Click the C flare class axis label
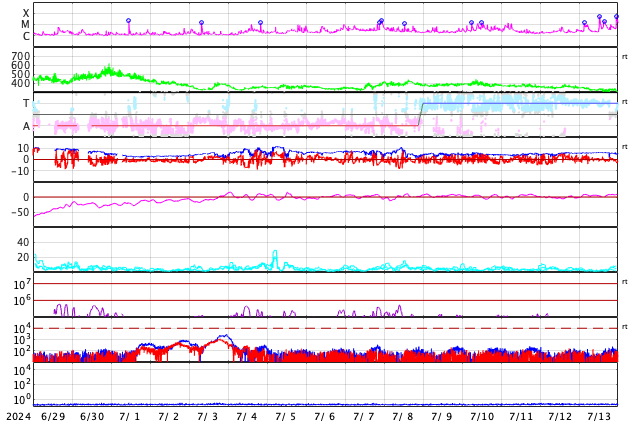The width and height of the screenshot is (634, 424). coord(26,36)
